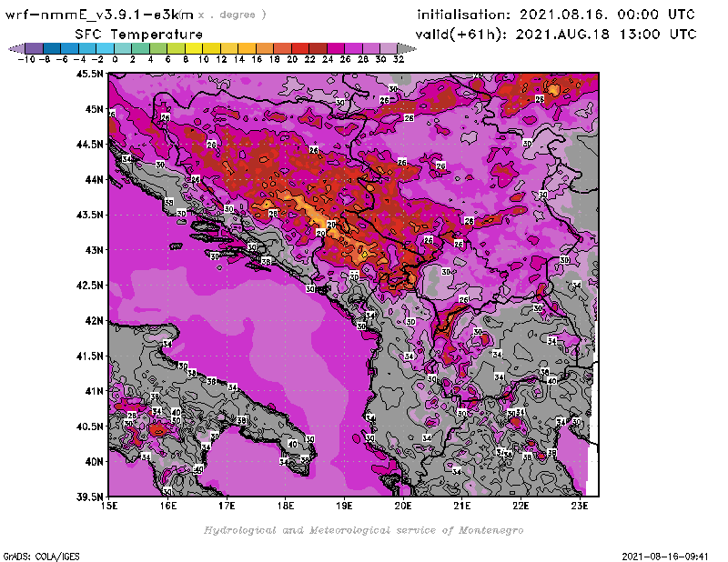This screenshot has width=728, height=562.
Task: Click the '16E' longitude label
Action: click(x=168, y=506)
